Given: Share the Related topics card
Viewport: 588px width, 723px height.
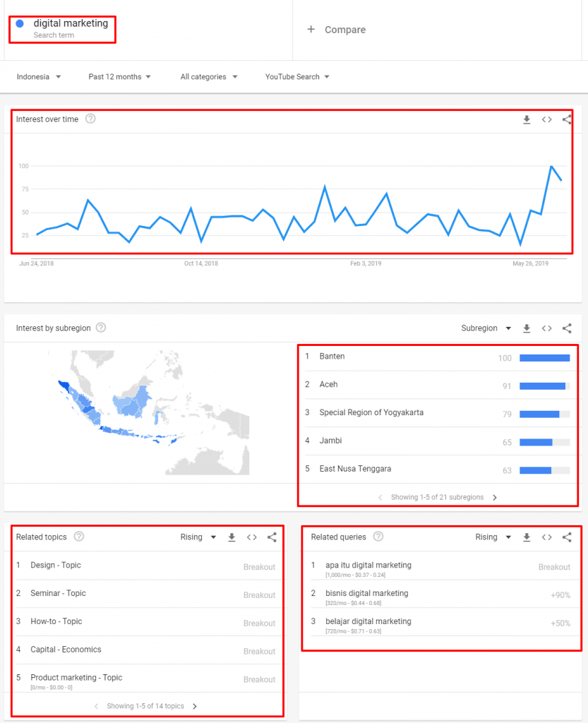Looking at the screenshot, I should click(272, 537).
